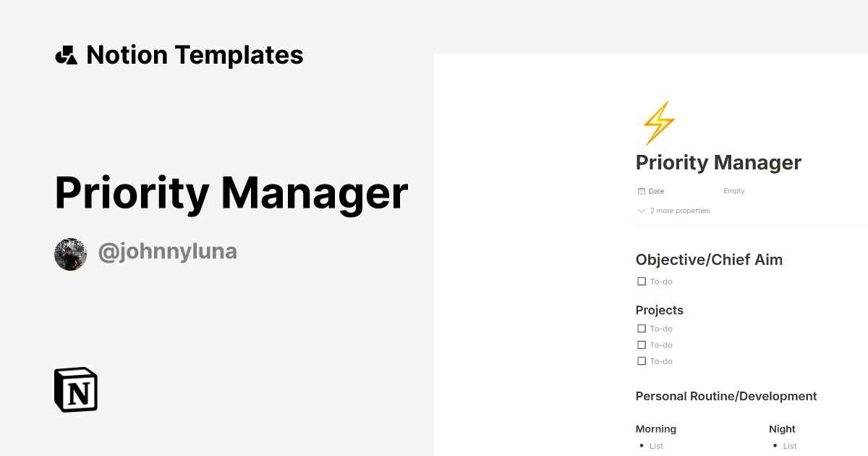Open the Empty Date value picker

733,190
